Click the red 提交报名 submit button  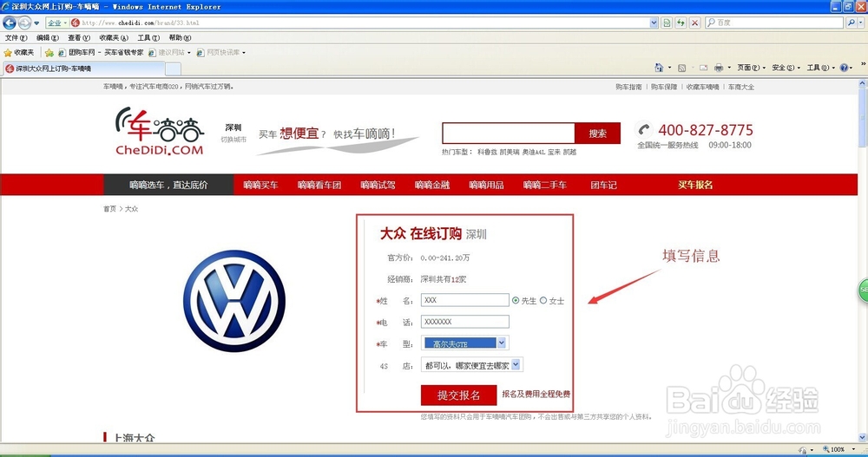458,395
